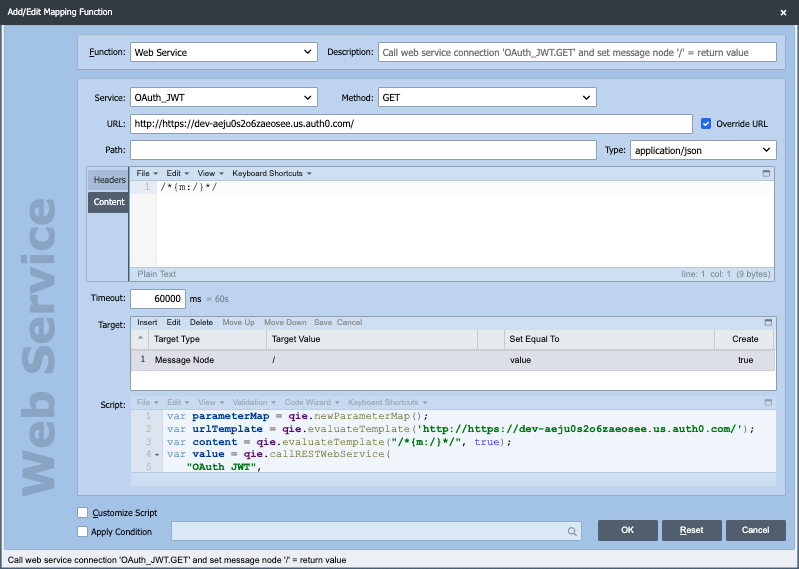Viewport: 799px width, 569px height.
Task: Click Delete in Target toolbar
Action: click(x=201, y=322)
